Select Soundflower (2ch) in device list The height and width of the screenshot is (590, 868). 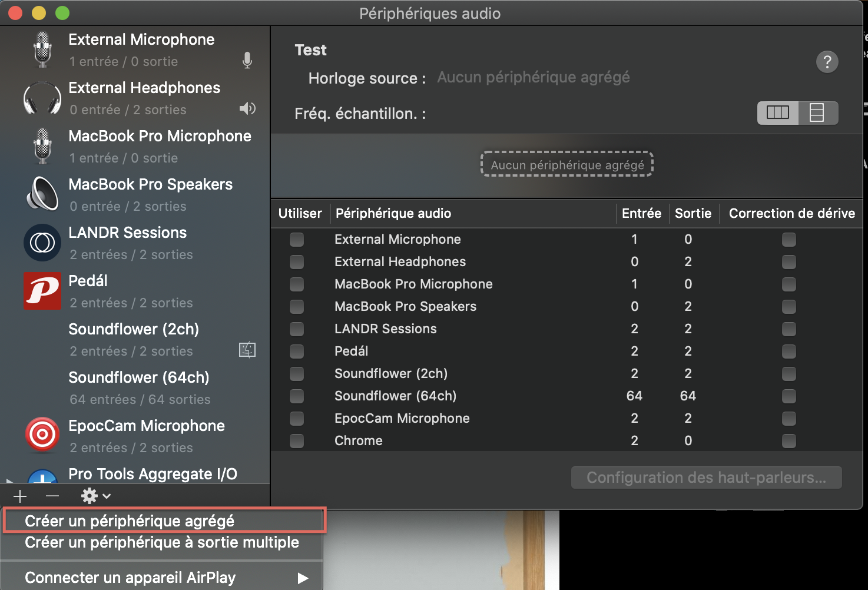click(135, 340)
